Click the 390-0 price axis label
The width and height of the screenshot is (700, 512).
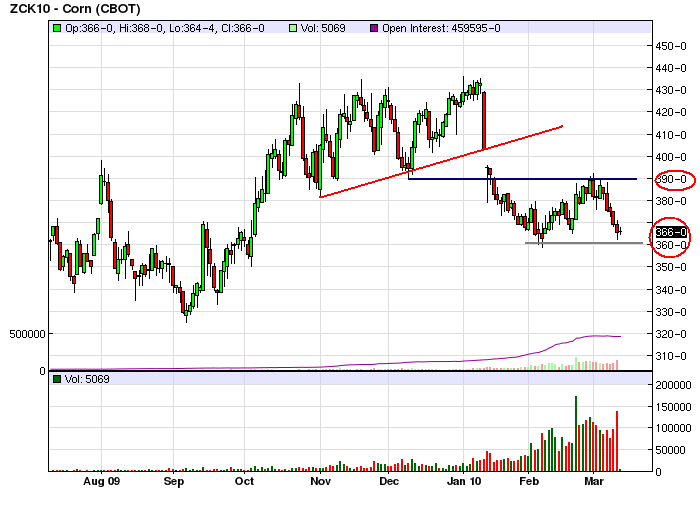(671, 179)
